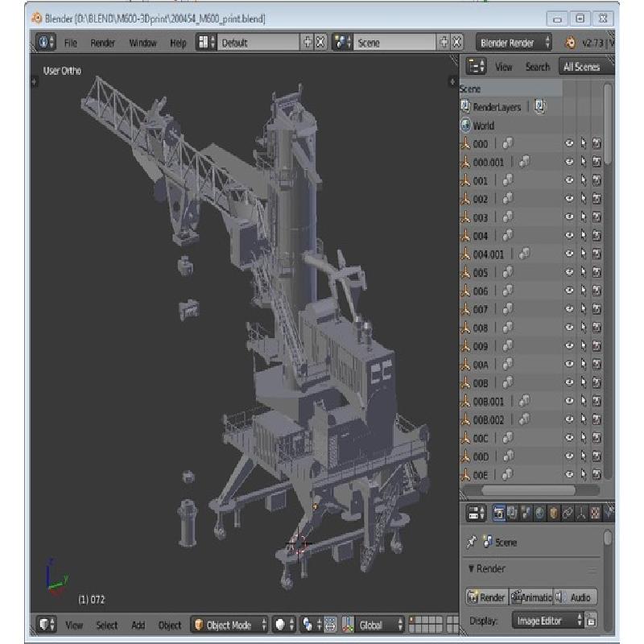Viewport: 644px width, 644px height.
Task: Click the Render button
Action: tap(486, 597)
